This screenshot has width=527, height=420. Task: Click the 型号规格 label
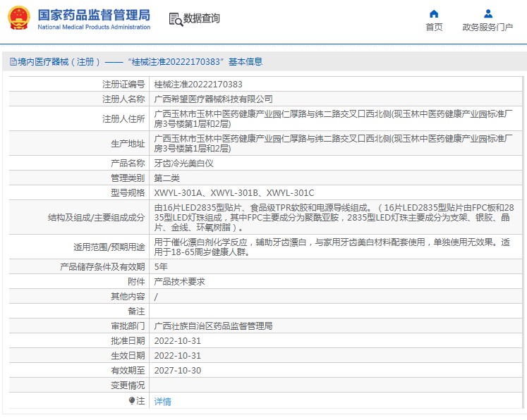[x=128, y=192]
